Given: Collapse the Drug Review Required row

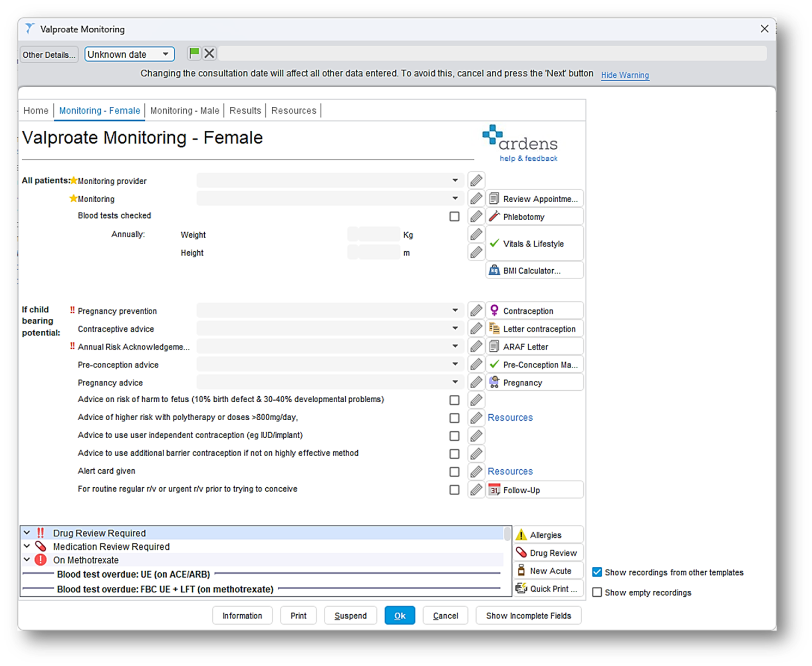Looking at the screenshot, I should coord(27,532).
